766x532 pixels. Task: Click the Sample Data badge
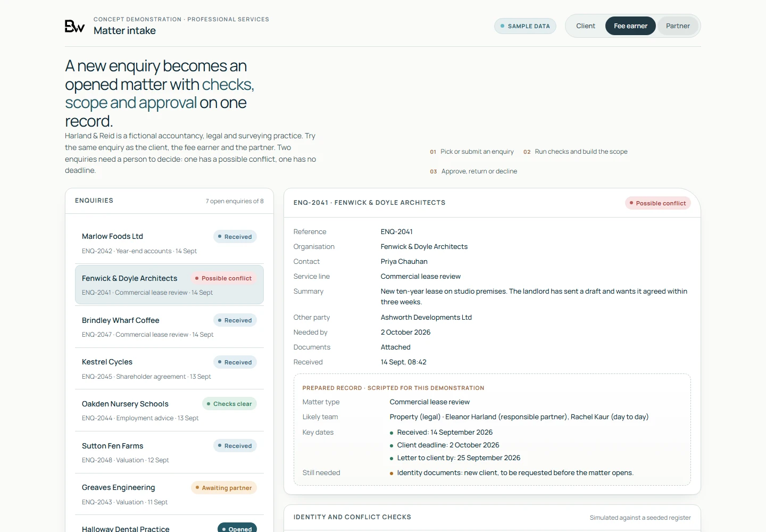[526, 26]
